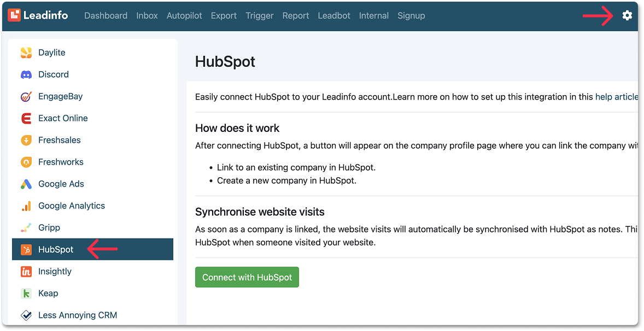Viewport: 644px width, 331px height.
Task: Select the Discord integration icon
Action: 26,74
